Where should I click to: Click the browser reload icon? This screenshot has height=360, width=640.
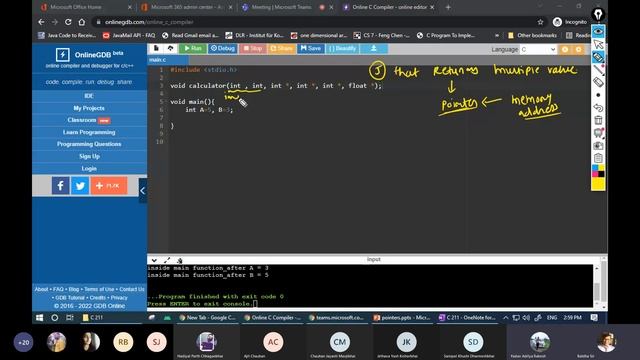[x=68, y=22]
